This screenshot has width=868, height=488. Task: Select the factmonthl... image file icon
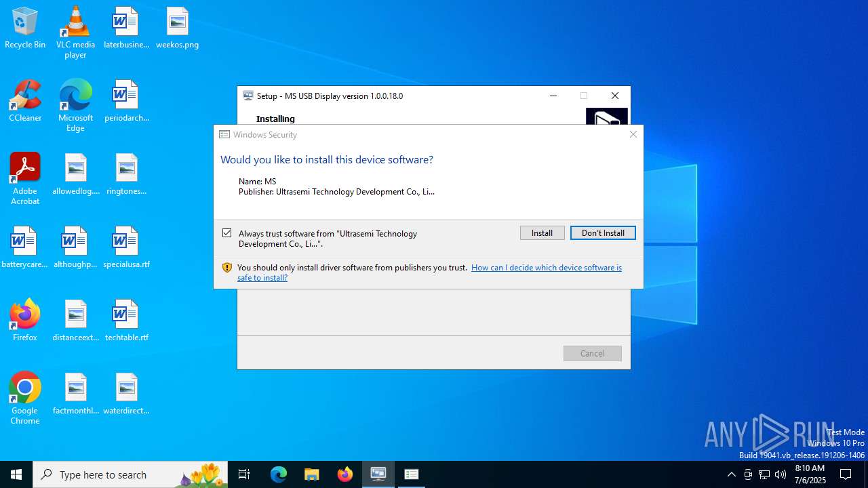[75, 394]
